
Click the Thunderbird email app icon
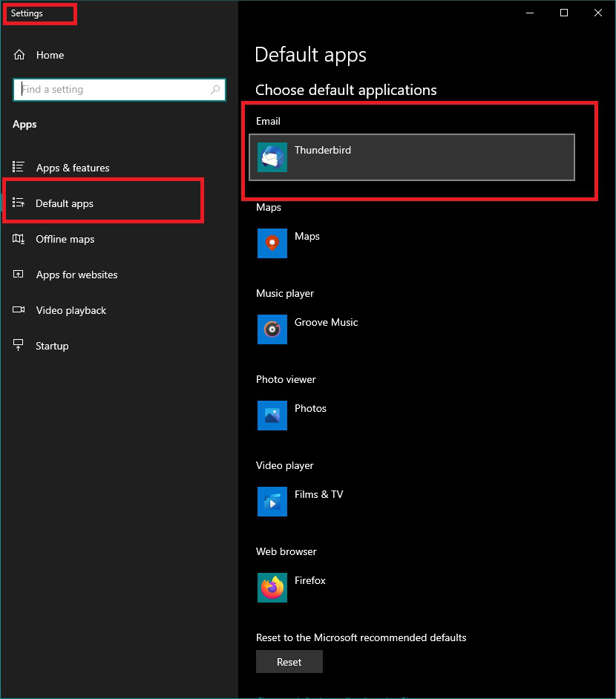[x=272, y=157]
